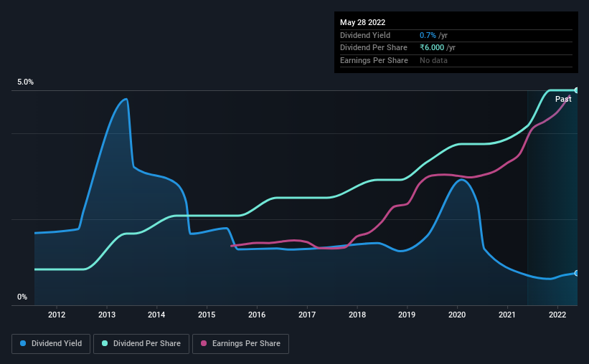Click the Earnings Per Share No data row
589x364 pixels.
[456, 60]
